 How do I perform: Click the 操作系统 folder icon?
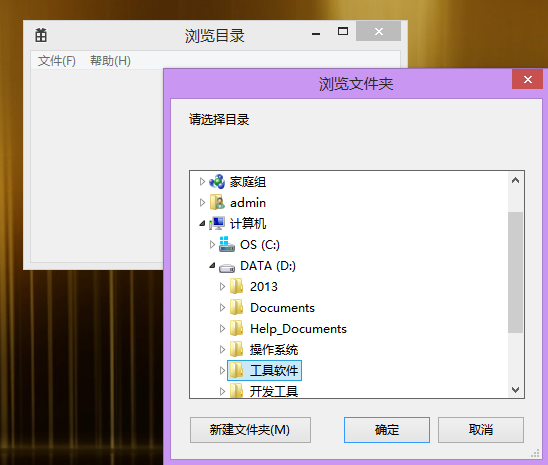tap(237, 349)
